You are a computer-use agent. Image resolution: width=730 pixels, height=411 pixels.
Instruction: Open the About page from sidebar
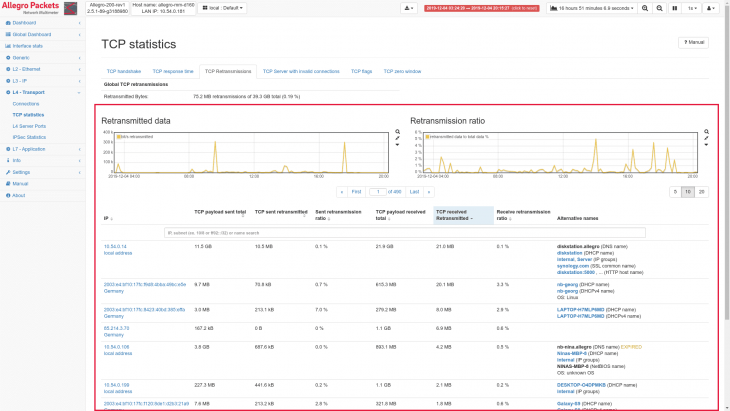[x=18, y=195]
